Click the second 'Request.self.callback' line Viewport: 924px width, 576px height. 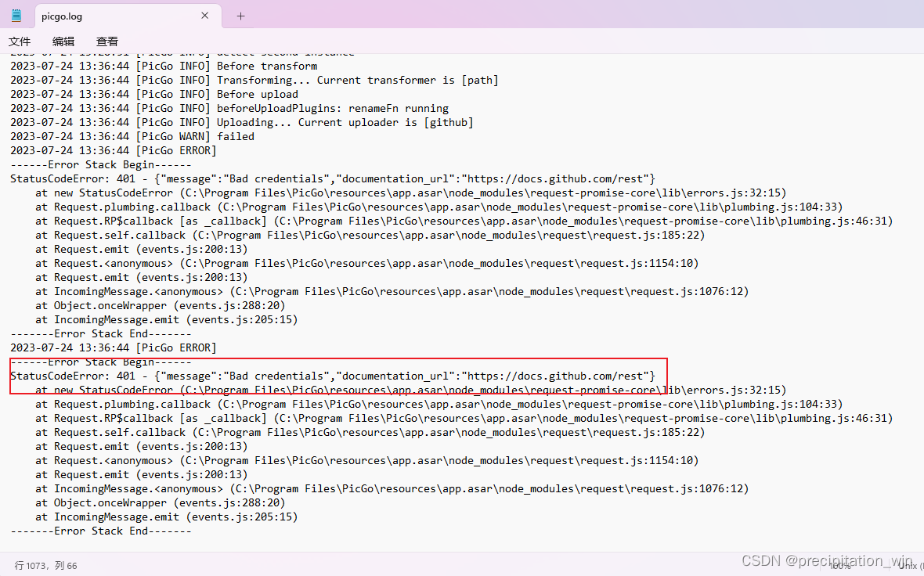tap(370, 433)
